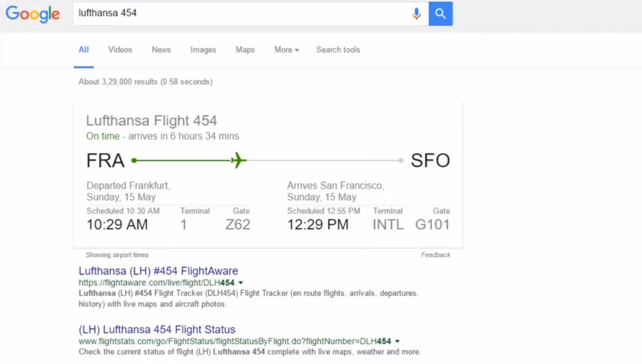Click the green airplane icon on route
This screenshot has width=642, height=364.
click(x=239, y=160)
